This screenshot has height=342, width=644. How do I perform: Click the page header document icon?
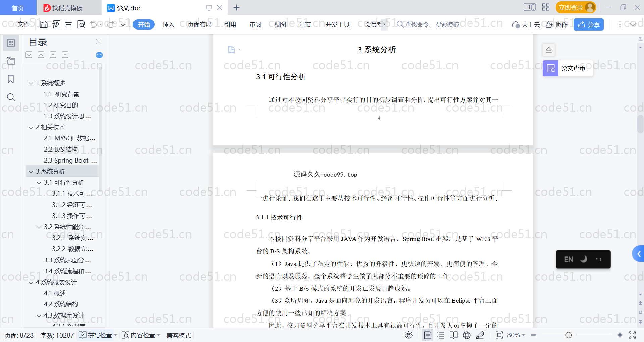click(231, 49)
